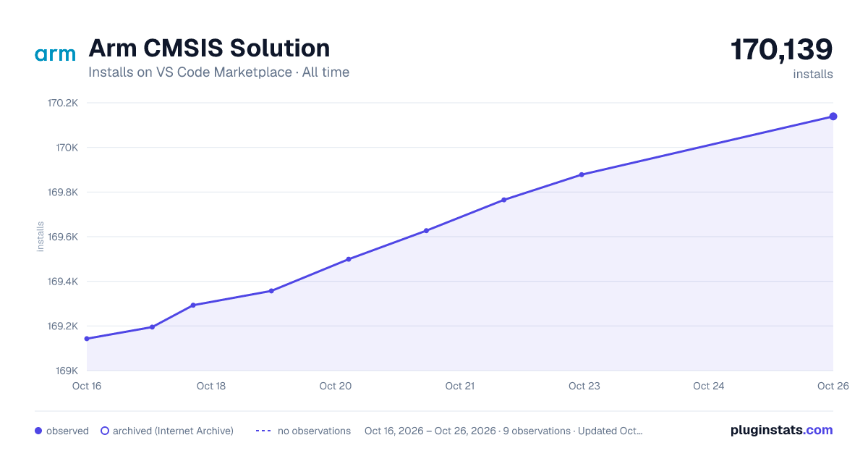Select the data point above Oct 23
Viewport: 868px width, 456px height.
pyautogui.click(x=582, y=174)
